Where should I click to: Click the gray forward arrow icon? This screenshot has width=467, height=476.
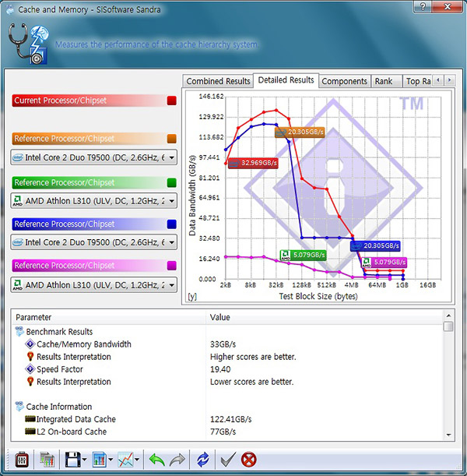tap(177, 460)
